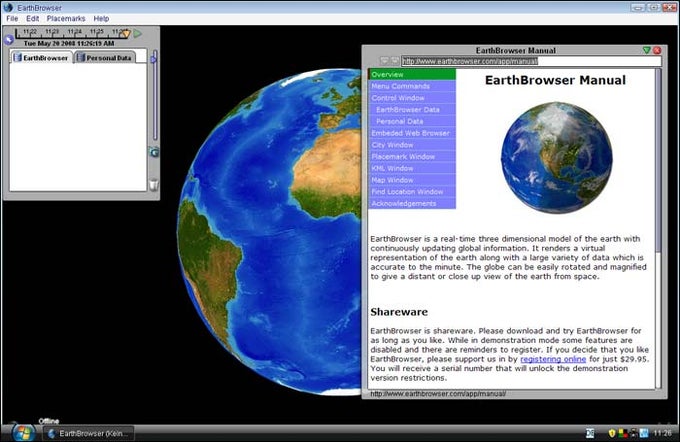Click the date text 'Tue May 20 2008'
Screen dimensions: 680x442
click(49, 43)
